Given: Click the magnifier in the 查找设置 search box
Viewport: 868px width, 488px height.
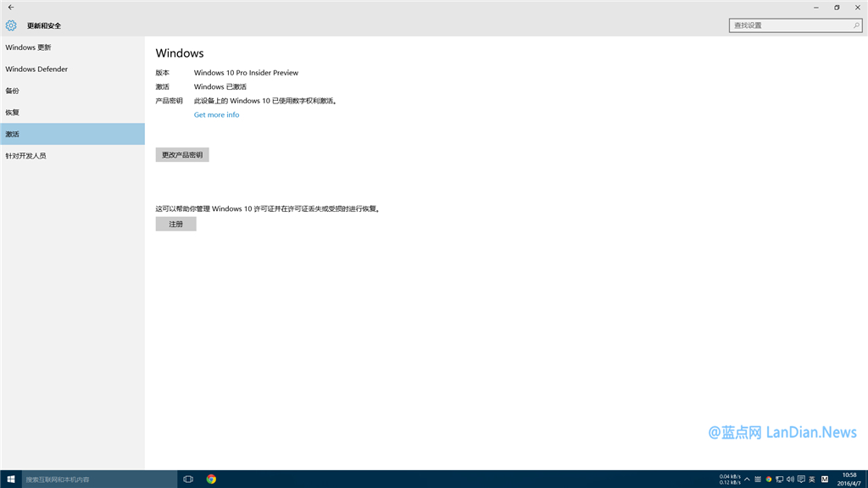Looking at the screenshot, I should click(855, 25).
